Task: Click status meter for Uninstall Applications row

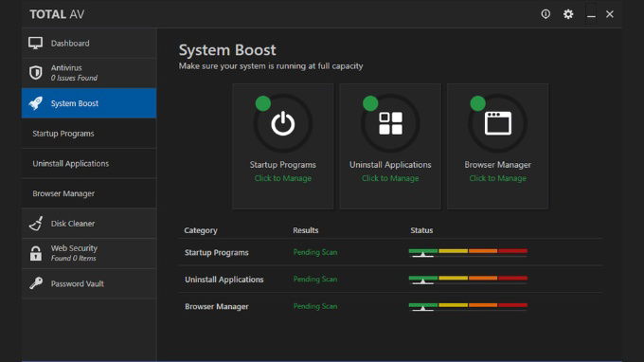Action: 468,280
